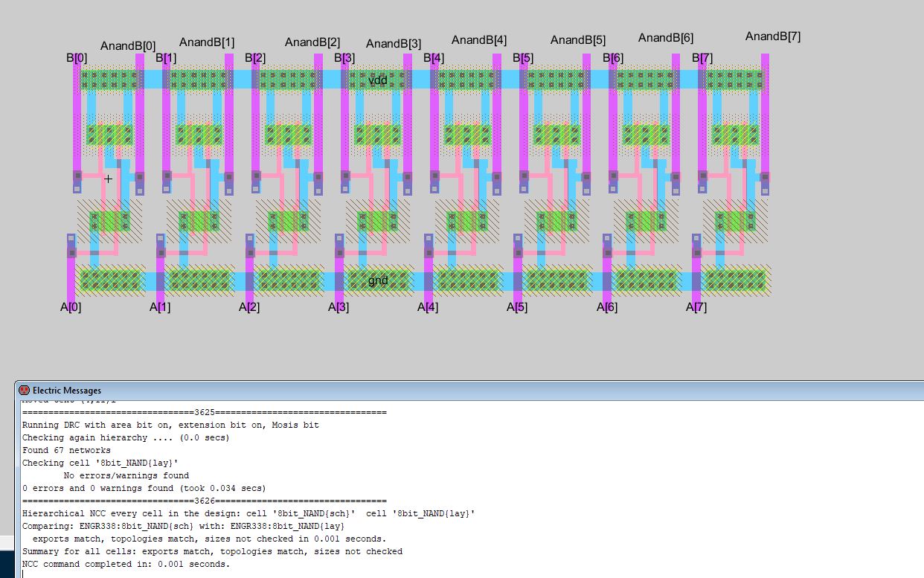Select the vdd label on power rail

[379, 80]
